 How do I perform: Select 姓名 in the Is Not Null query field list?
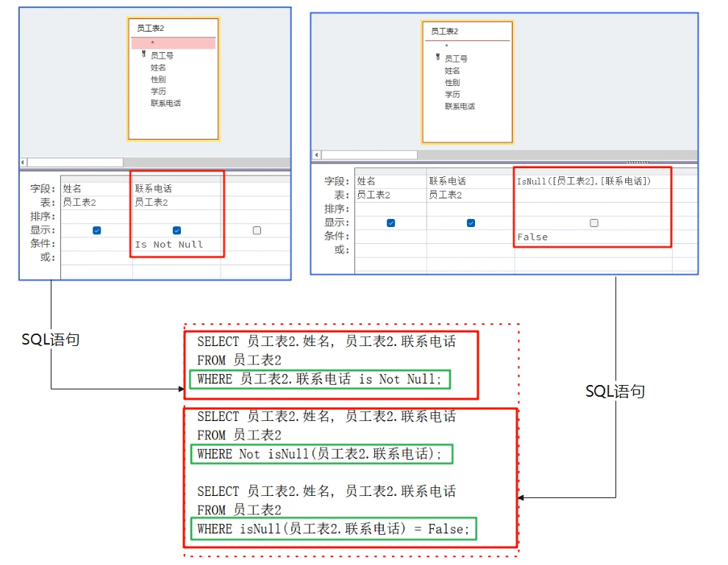(x=158, y=68)
